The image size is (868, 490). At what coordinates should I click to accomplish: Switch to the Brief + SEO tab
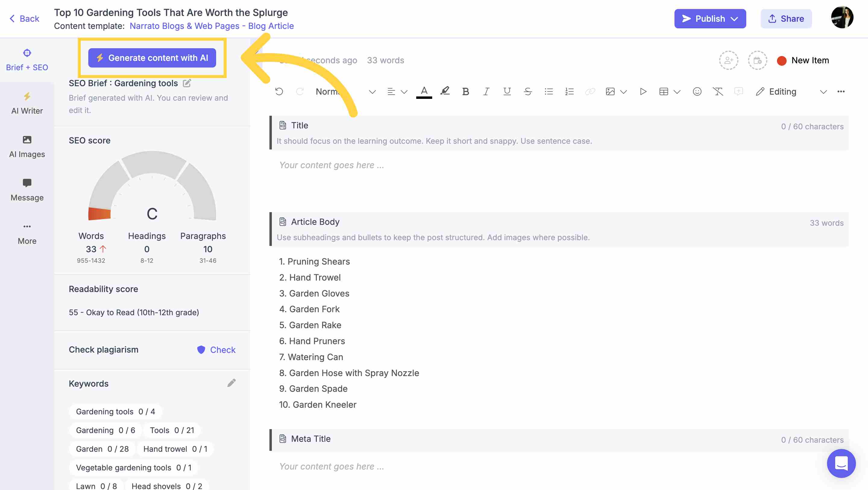coord(27,60)
